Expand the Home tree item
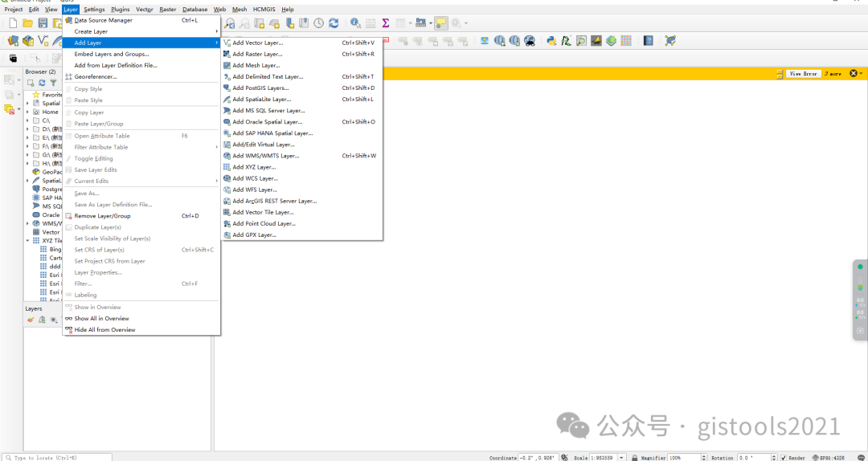The height and width of the screenshot is (461, 868). (27, 112)
